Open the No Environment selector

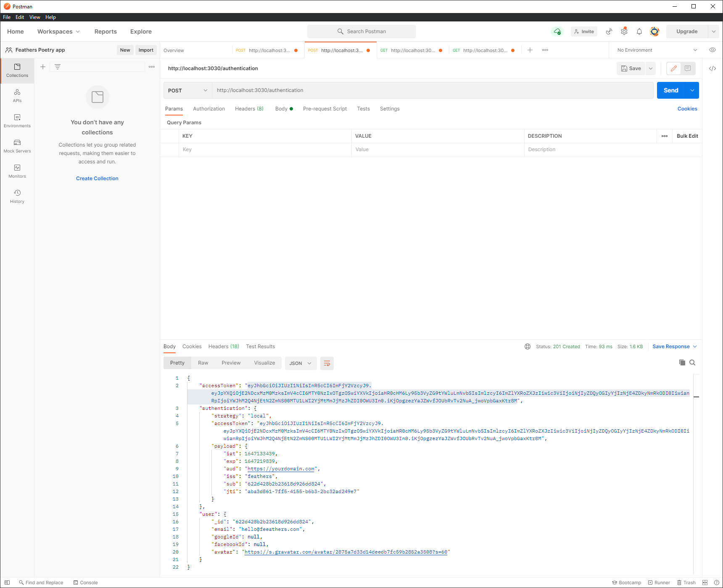tap(657, 50)
